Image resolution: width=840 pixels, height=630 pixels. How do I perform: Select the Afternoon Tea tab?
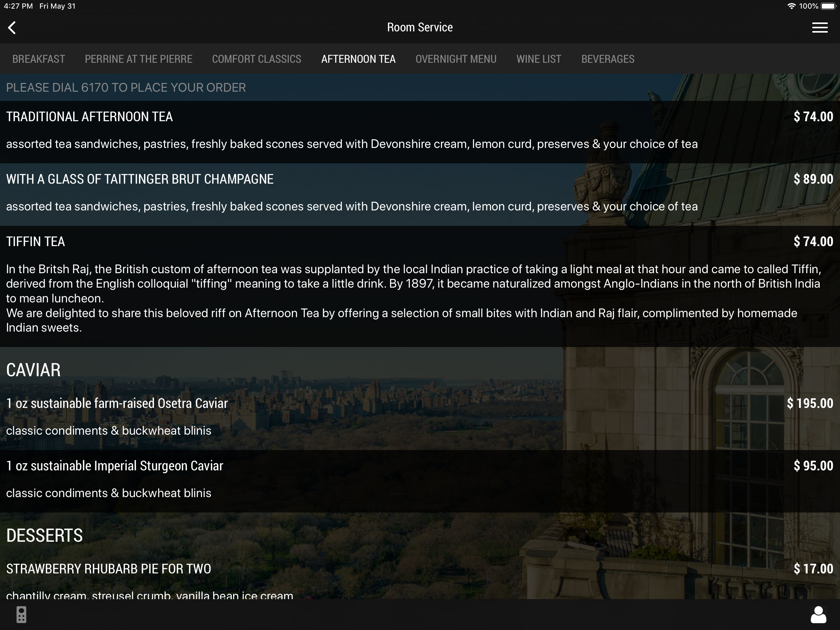[x=359, y=59]
